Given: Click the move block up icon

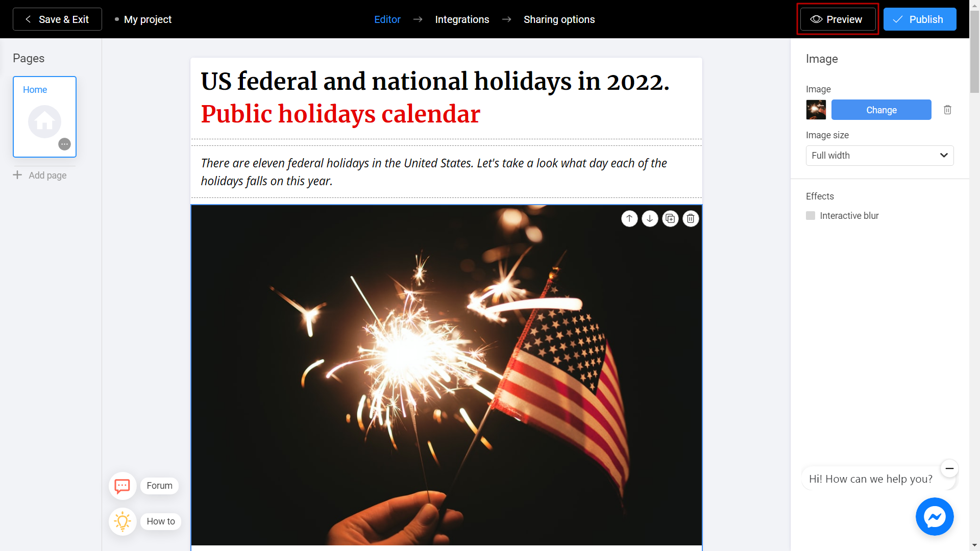Looking at the screenshot, I should (629, 219).
